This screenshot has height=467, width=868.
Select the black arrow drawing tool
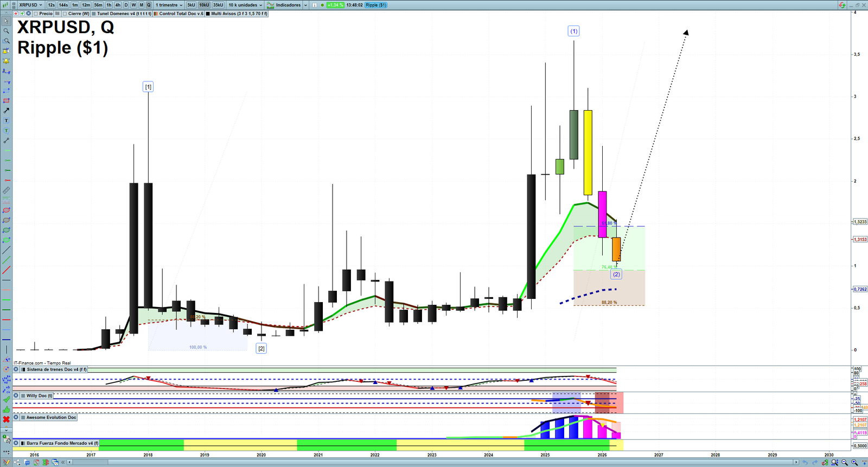(x=7, y=110)
